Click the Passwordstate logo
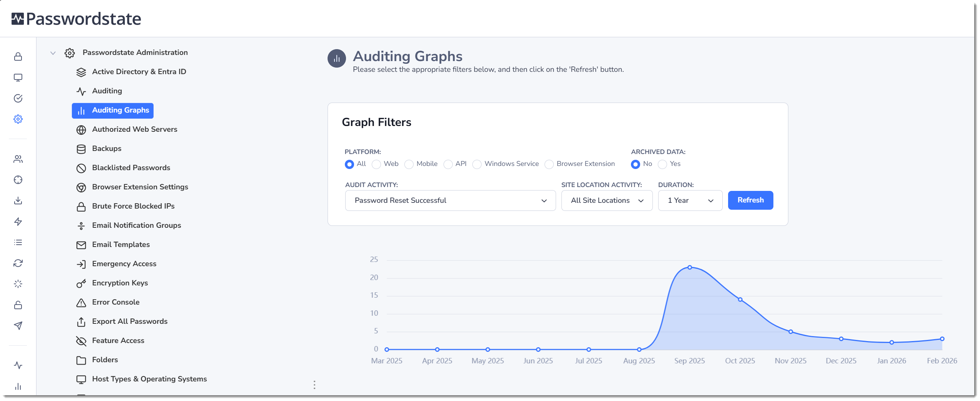The image size is (980, 401). tap(76, 19)
